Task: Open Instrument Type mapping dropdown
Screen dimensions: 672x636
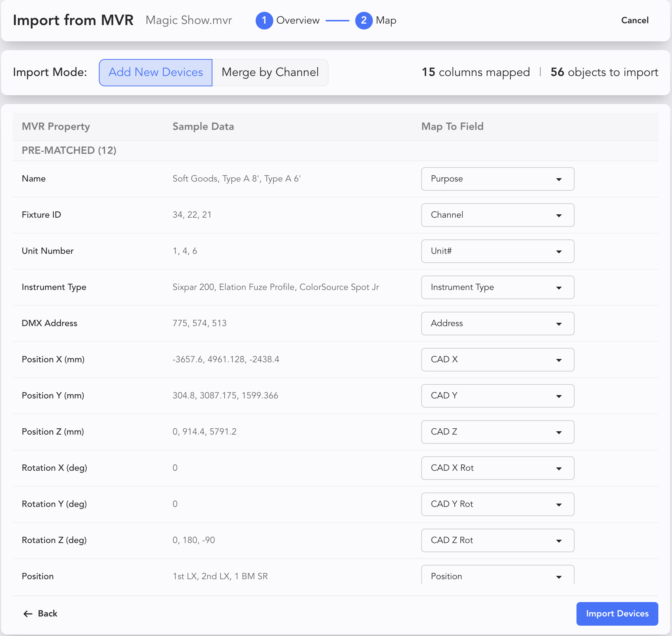Action: tap(498, 287)
